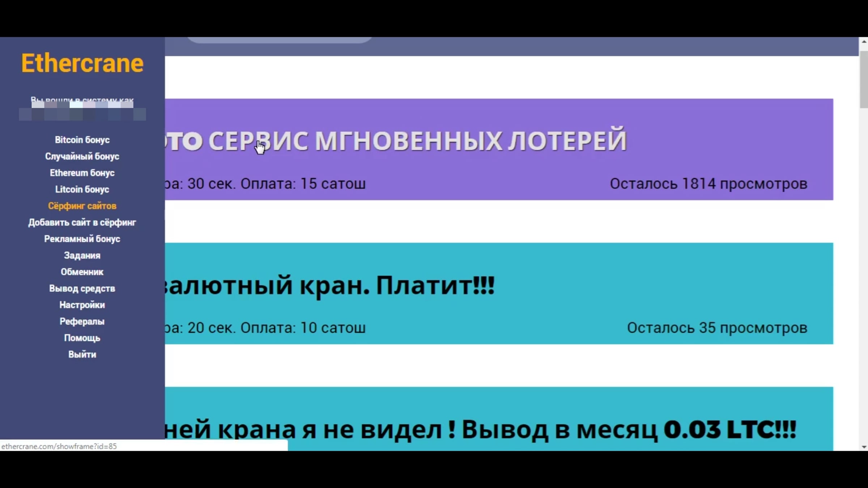Click the scrollbar up arrow

[x=864, y=42]
